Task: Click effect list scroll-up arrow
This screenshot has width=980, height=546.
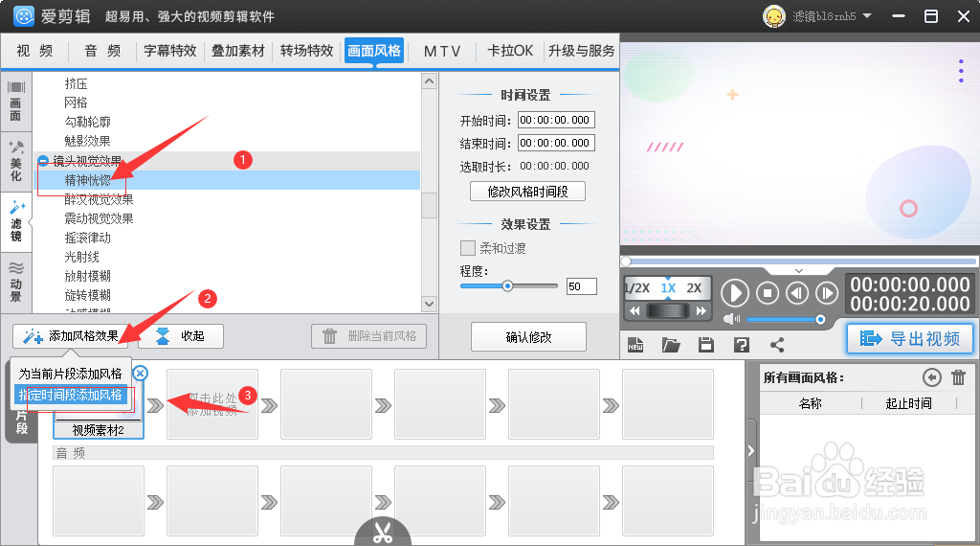Action: [429, 81]
